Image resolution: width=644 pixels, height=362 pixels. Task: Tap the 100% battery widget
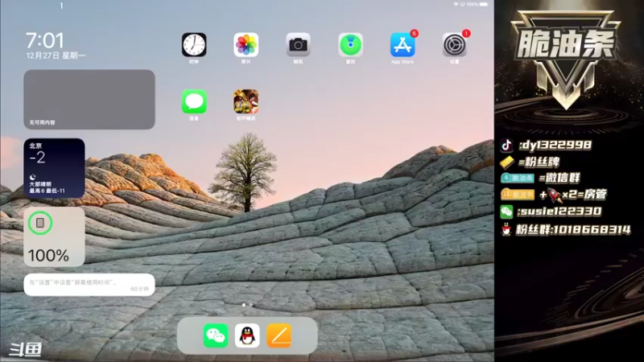click(54, 237)
